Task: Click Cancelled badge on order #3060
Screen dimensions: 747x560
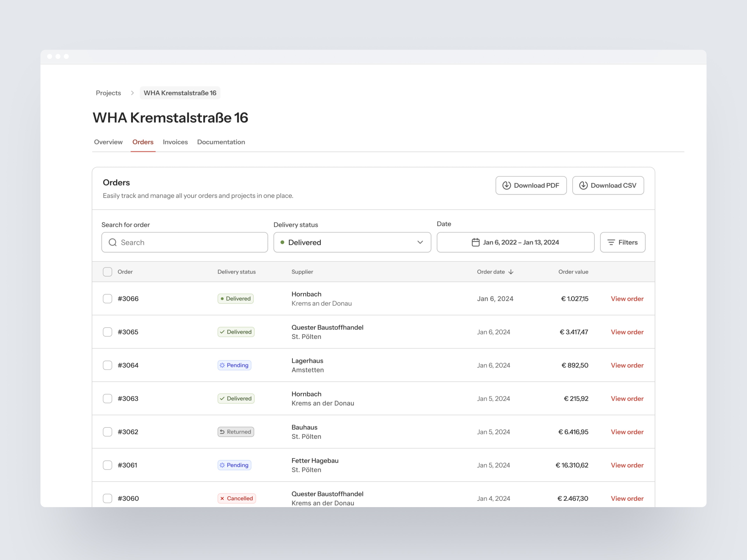Action: pos(236,498)
